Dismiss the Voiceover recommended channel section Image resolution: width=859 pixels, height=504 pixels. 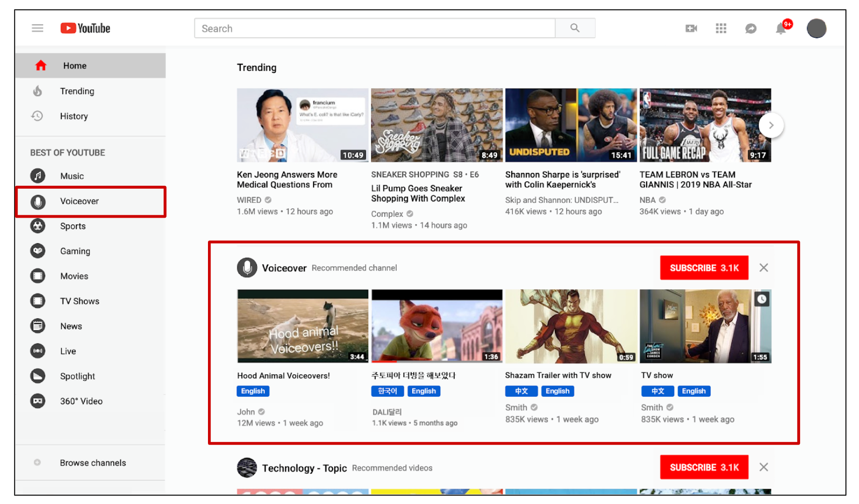click(x=764, y=267)
